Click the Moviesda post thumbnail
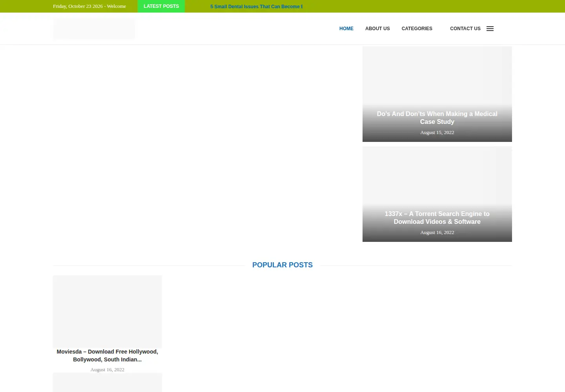The height and width of the screenshot is (392, 565). pos(108,312)
